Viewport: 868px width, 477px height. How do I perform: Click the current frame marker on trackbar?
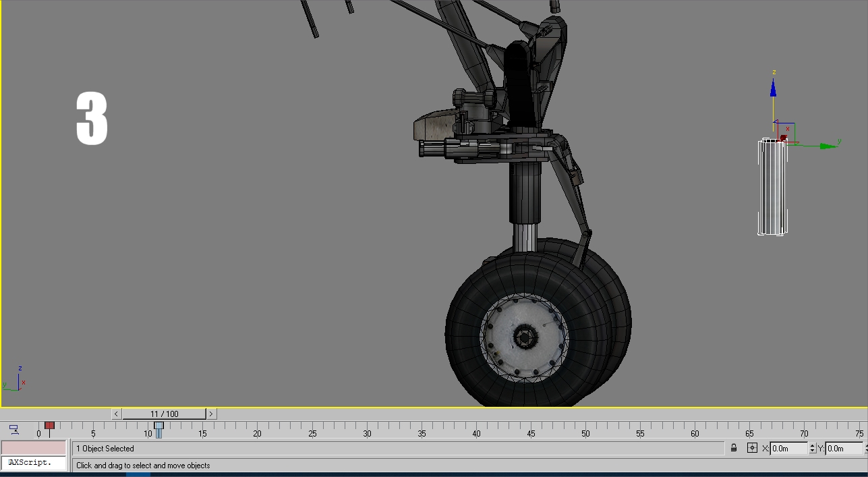tap(158, 429)
